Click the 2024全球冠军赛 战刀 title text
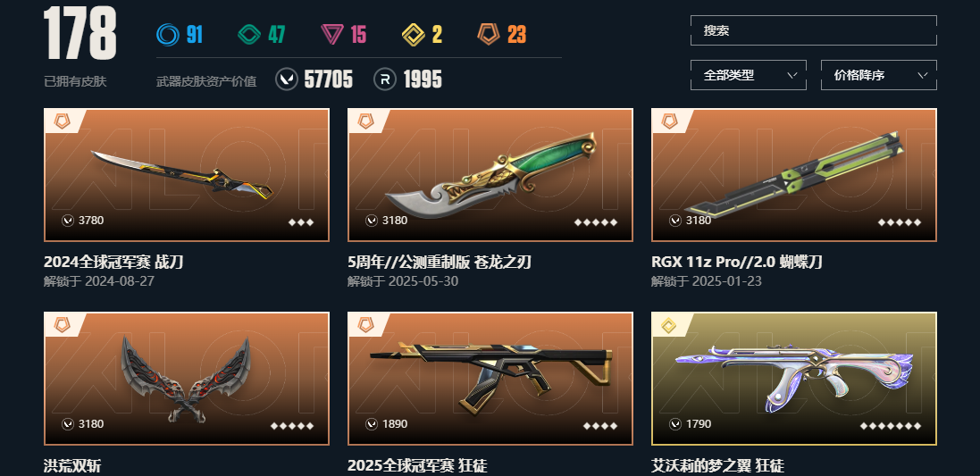 [x=113, y=263]
